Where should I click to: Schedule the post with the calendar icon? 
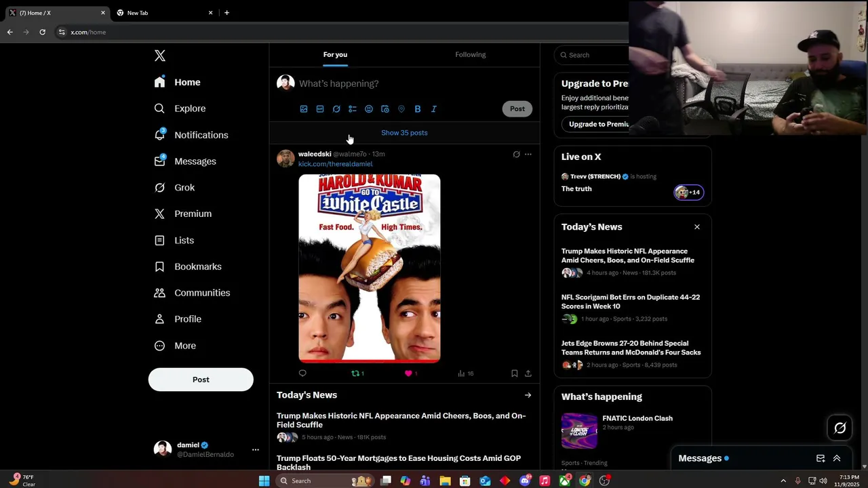tap(385, 109)
